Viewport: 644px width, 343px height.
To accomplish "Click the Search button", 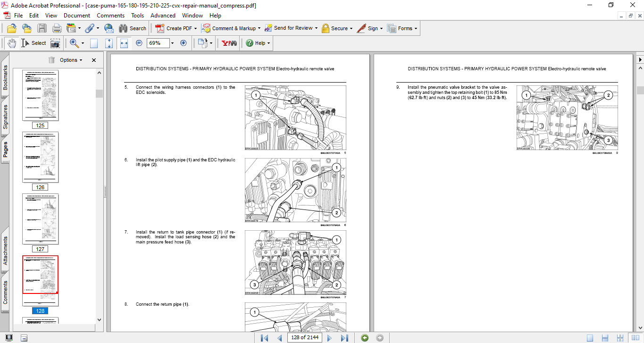I will (x=133, y=28).
